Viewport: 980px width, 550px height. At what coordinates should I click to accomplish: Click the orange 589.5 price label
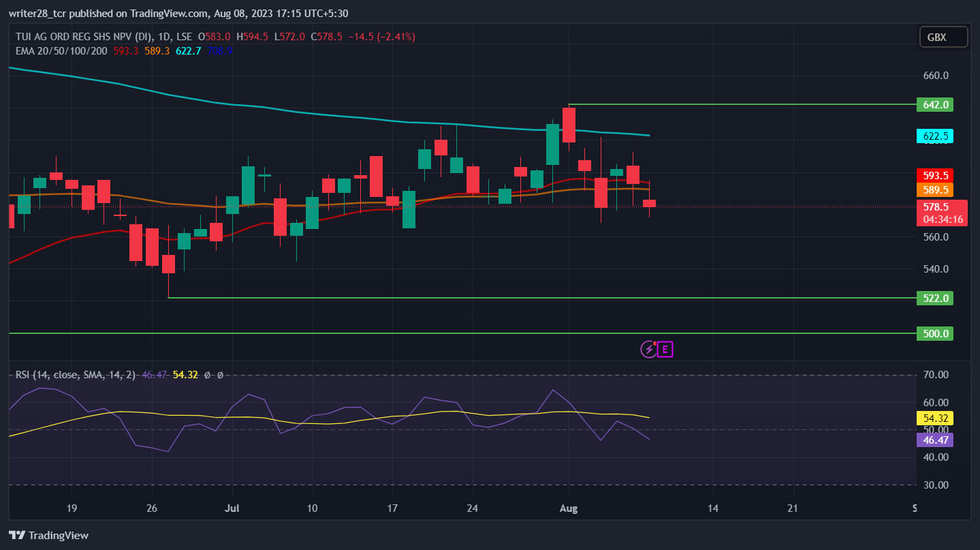935,189
